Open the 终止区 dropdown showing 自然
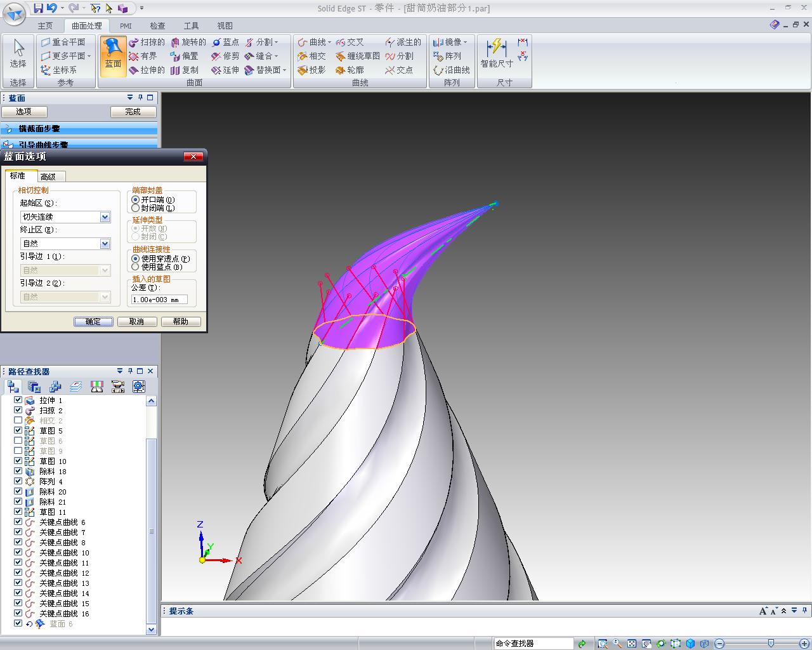 point(105,244)
